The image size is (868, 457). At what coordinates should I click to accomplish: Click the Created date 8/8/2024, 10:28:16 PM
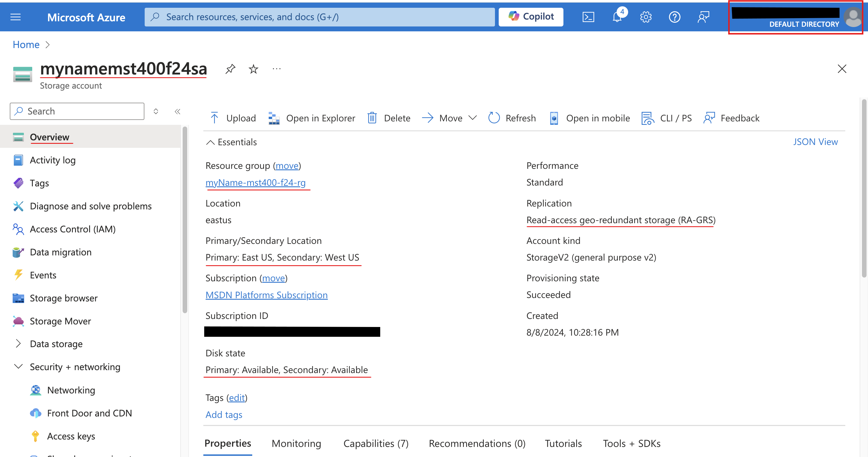tap(573, 332)
